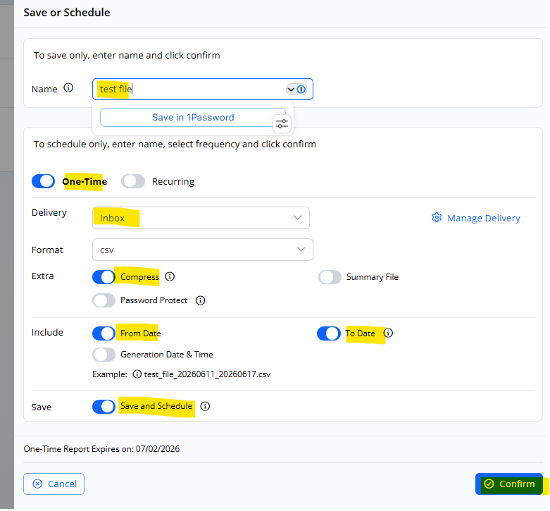Turn off Save and Schedule toggle
Image resolution: width=550 pixels, height=511 pixels.
104,406
